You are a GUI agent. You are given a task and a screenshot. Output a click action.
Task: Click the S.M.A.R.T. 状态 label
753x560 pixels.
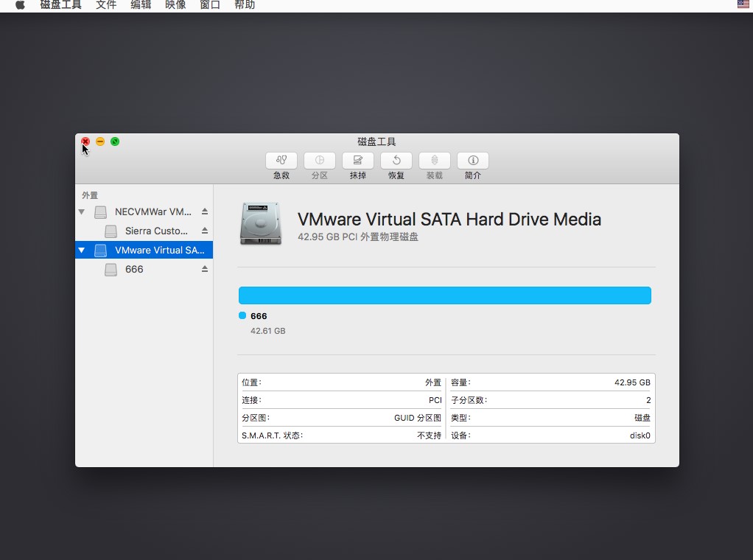tap(273, 435)
